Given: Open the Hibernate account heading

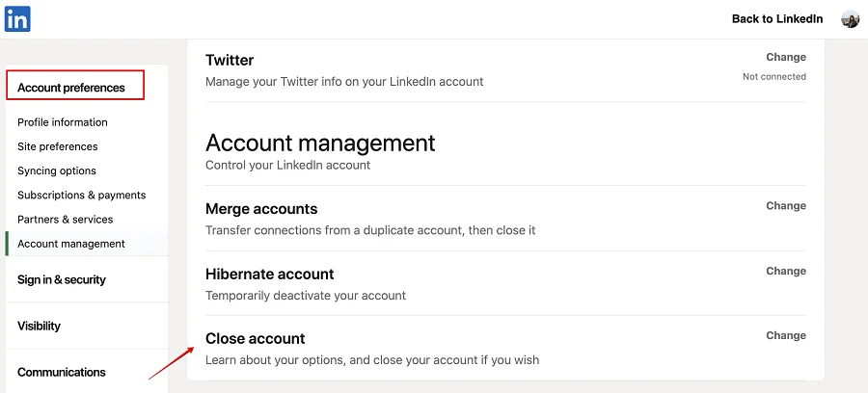Looking at the screenshot, I should click(270, 274).
